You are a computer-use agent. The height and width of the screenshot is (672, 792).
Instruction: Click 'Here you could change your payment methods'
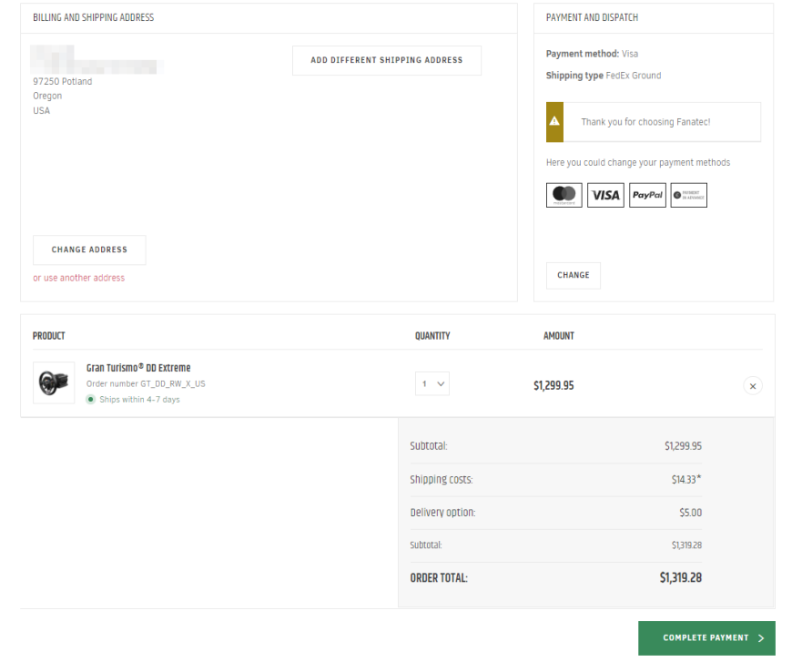point(638,163)
